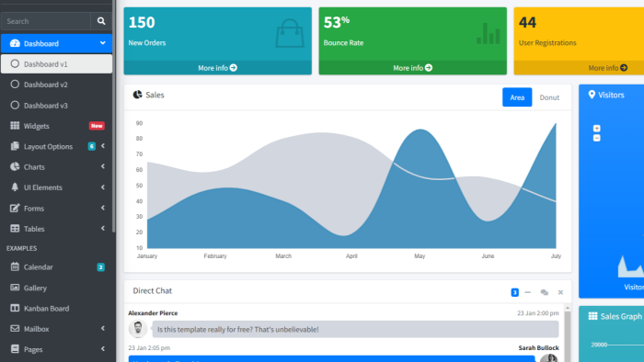Expand Layout Options with its arrow
This screenshot has height=362, width=644.
point(103,146)
